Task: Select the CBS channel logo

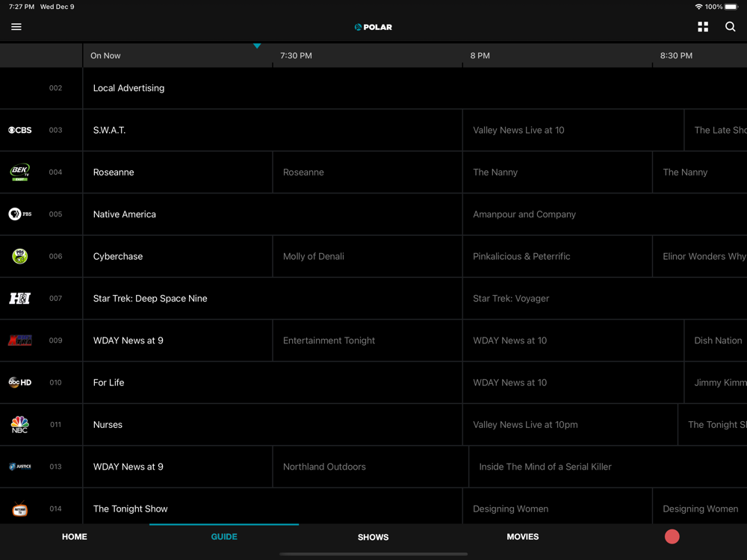Action: (x=20, y=130)
